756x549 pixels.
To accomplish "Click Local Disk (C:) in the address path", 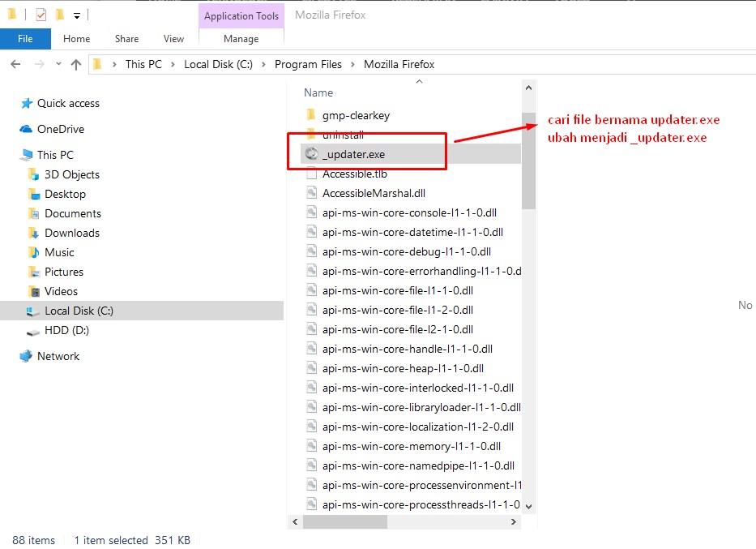I will coord(218,64).
